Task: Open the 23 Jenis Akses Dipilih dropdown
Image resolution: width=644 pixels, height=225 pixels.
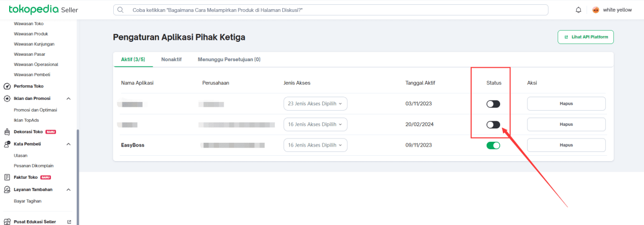Action: (315, 104)
